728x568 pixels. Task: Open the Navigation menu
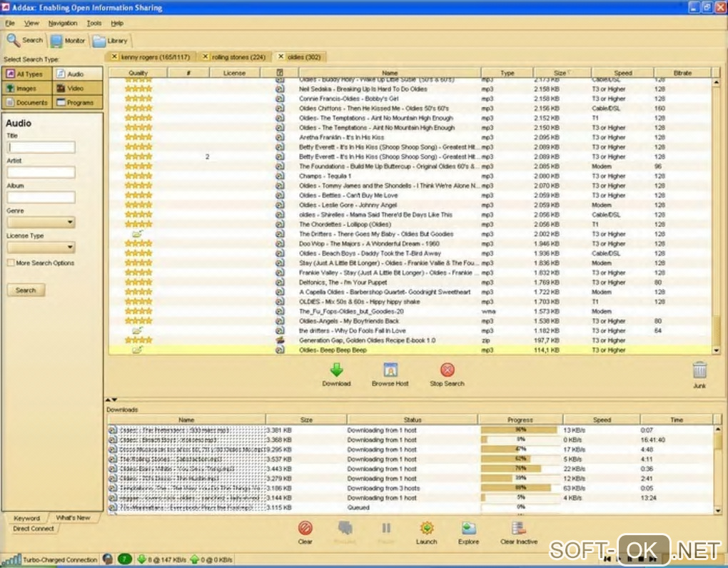pos(63,24)
